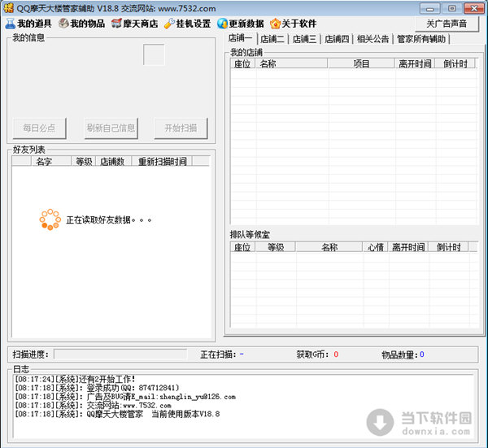Click 座位 header in 我的店铺 table

[x=243, y=63]
